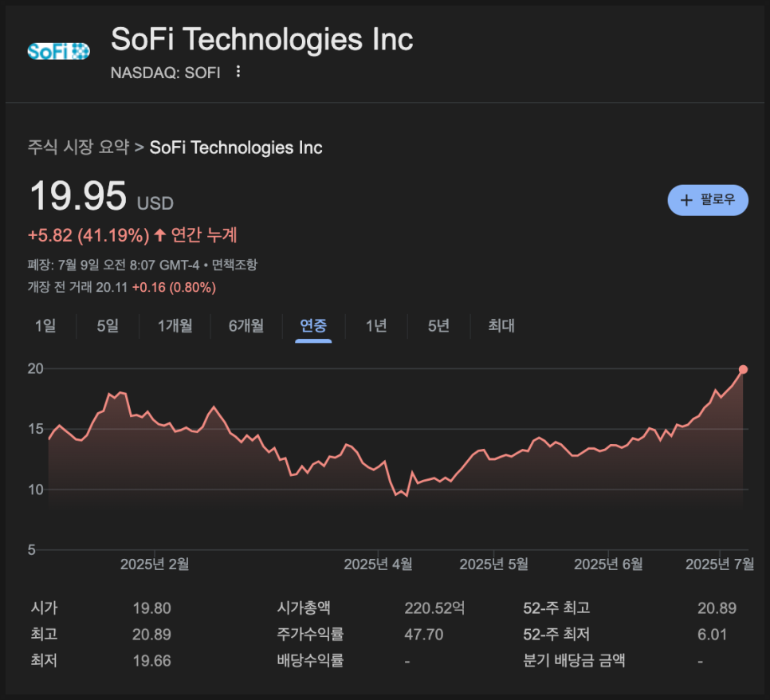Click the 최고 value 20.89
The image size is (770, 700).
pyautogui.click(x=151, y=634)
